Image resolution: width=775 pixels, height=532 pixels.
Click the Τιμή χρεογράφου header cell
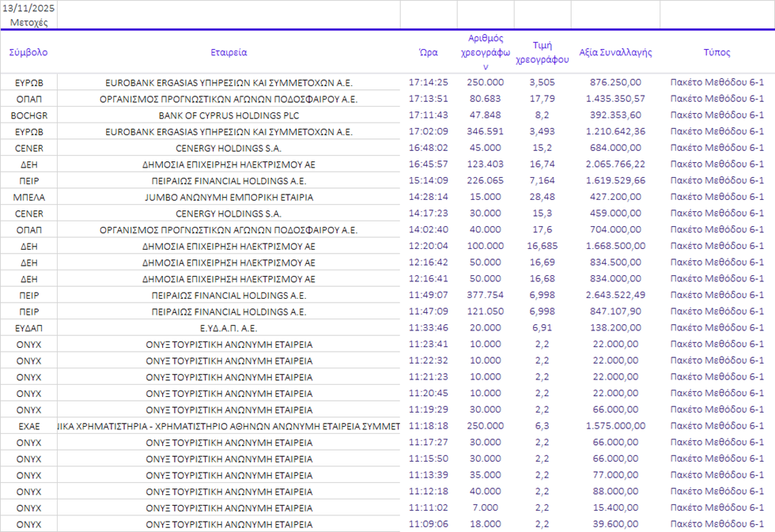(542, 52)
